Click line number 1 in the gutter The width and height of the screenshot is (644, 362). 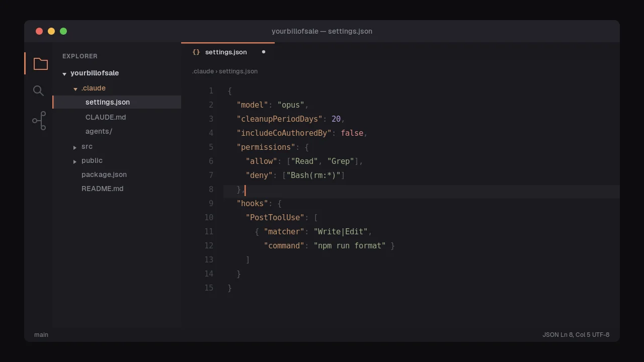(211, 91)
